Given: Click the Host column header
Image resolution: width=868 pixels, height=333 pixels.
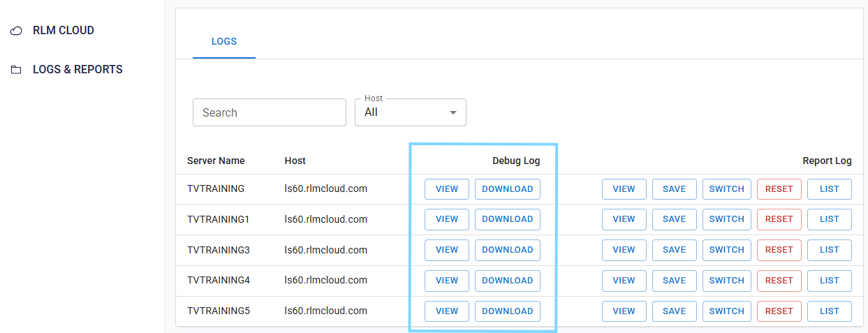Looking at the screenshot, I should (295, 161).
